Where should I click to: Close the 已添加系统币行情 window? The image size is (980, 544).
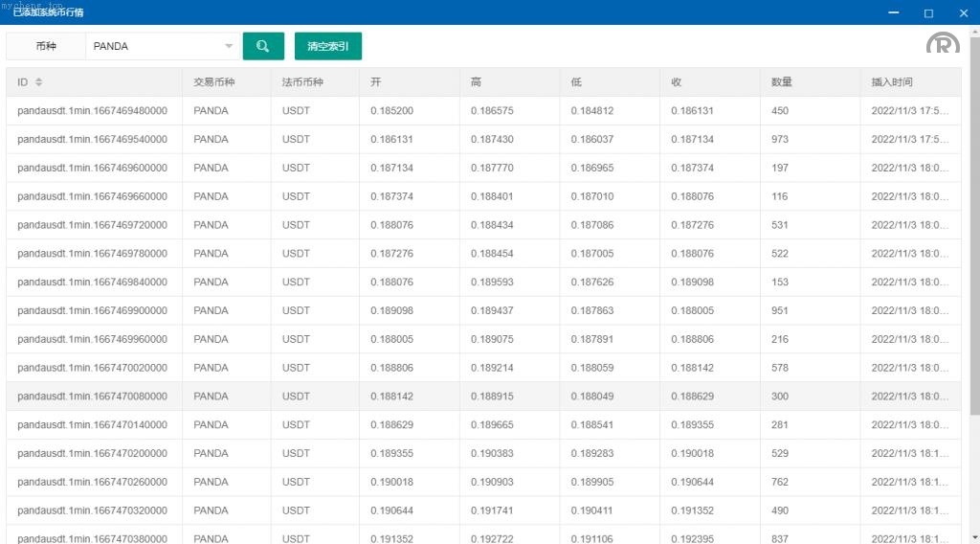(x=963, y=12)
